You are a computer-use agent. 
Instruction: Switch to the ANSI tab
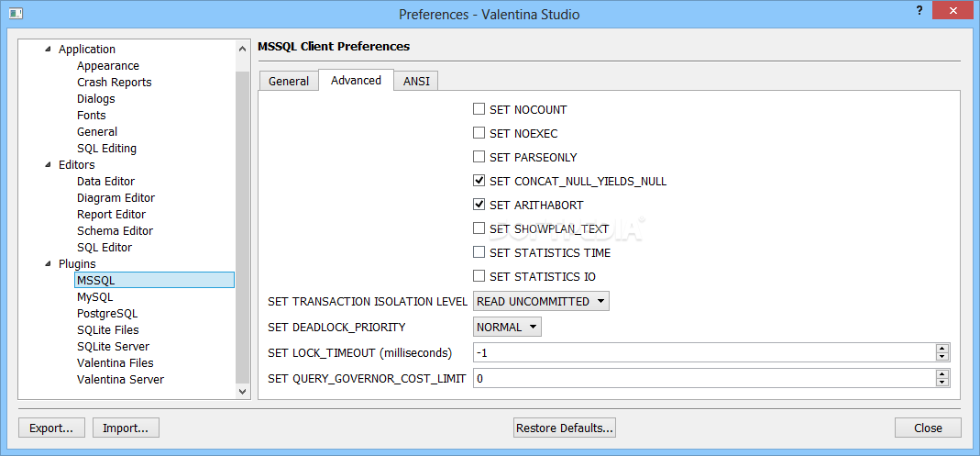416,81
